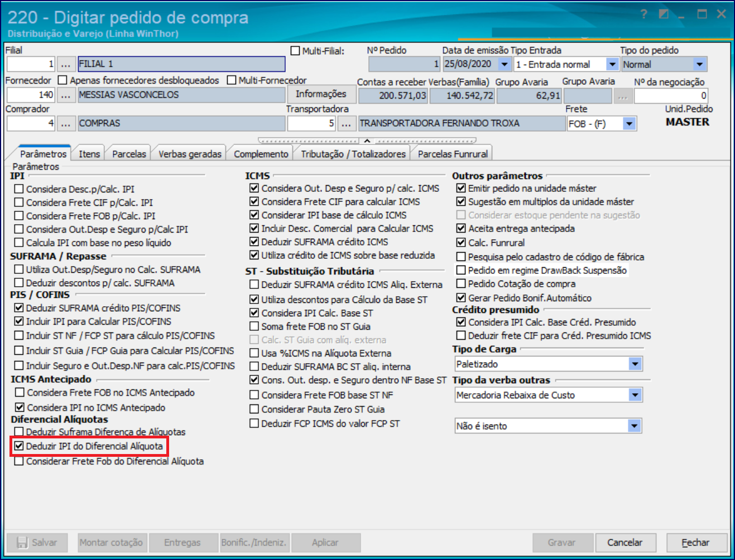Check Deduzir FCP ICMS do valor FCP ST
The height and width of the screenshot is (560, 735).
click(254, 423)
